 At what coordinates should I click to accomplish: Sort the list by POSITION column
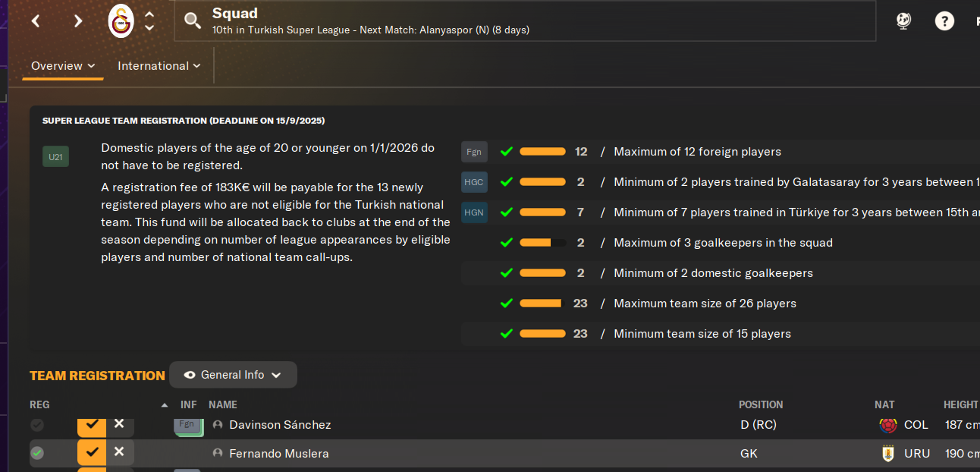[761, 405]
